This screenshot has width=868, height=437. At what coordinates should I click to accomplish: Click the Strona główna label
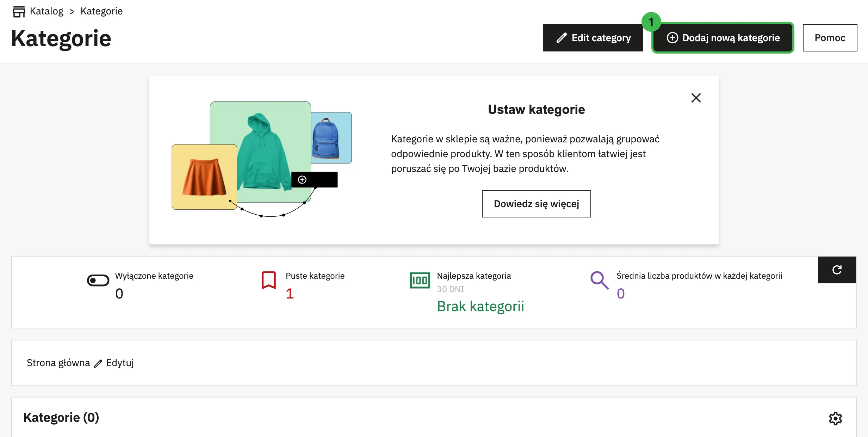[58, 363]
